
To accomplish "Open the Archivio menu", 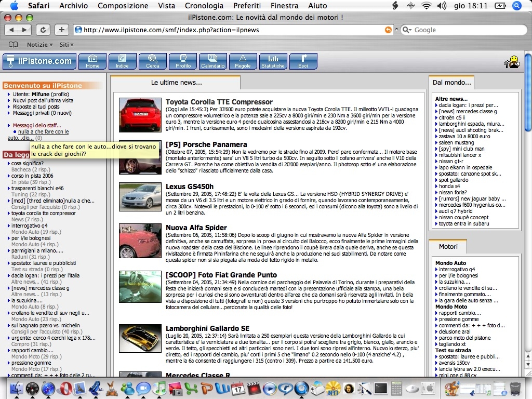I will 73,6.
